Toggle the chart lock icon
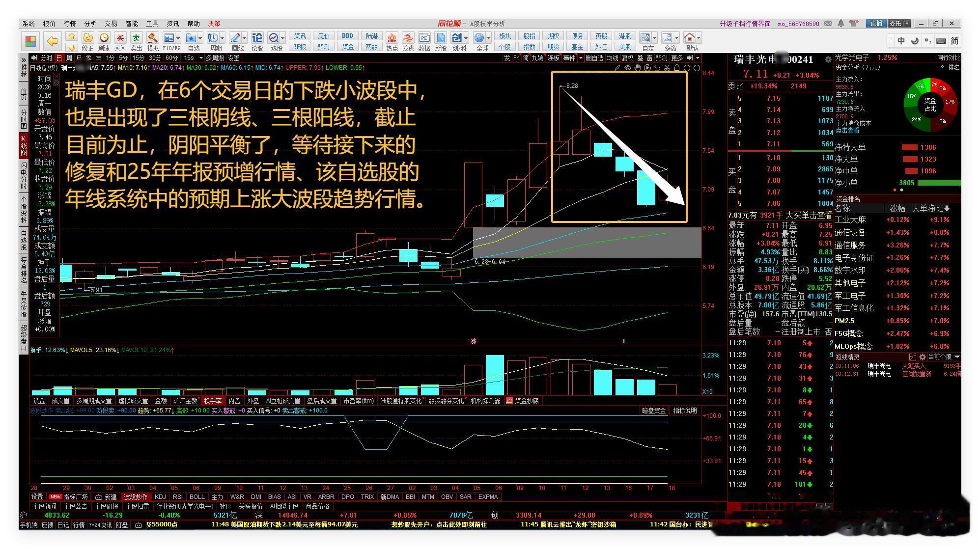The image size is (980, 549). (x=677, y=68)
